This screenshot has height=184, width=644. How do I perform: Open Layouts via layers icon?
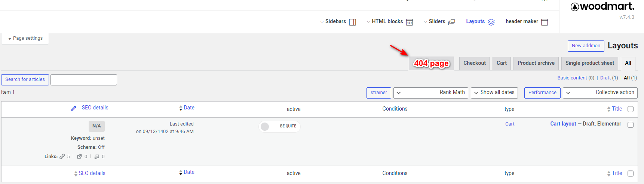[491, 22]
